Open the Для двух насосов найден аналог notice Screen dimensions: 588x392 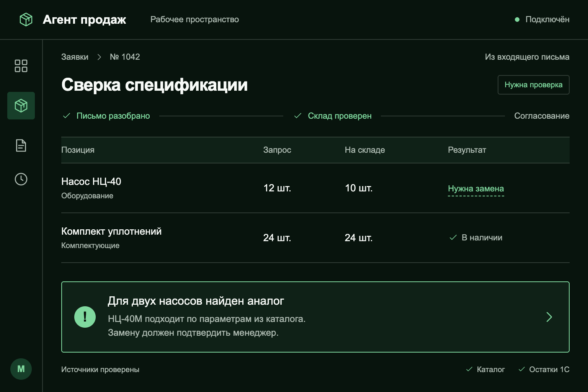point(315,317)
